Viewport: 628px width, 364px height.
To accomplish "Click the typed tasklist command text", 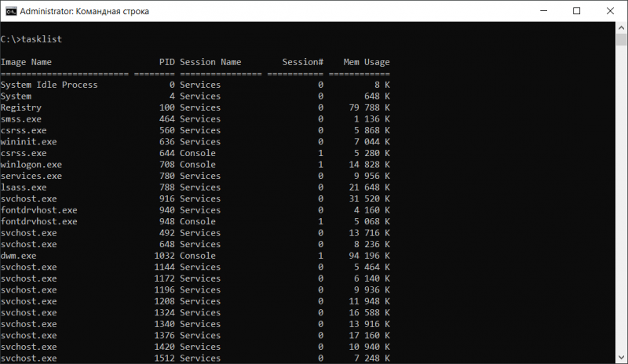I will point(42,39).
